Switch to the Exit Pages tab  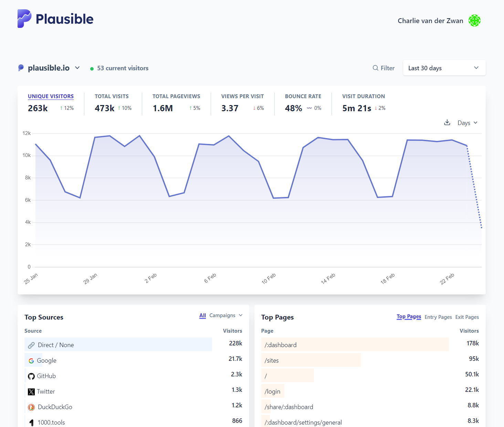pos(467,317)
